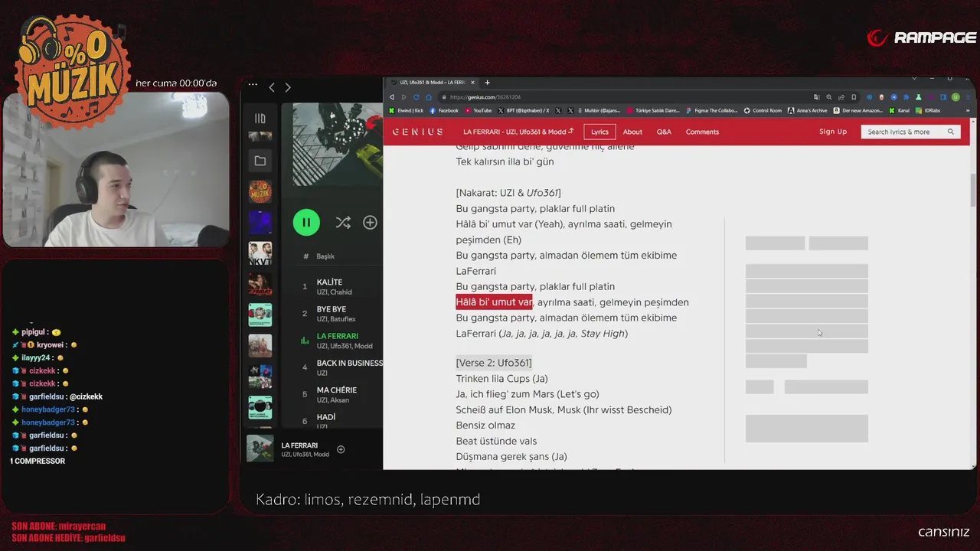Open Your Library icon in Spotify sidebar
Screen dimensions: 980x551
pos(260,119)
